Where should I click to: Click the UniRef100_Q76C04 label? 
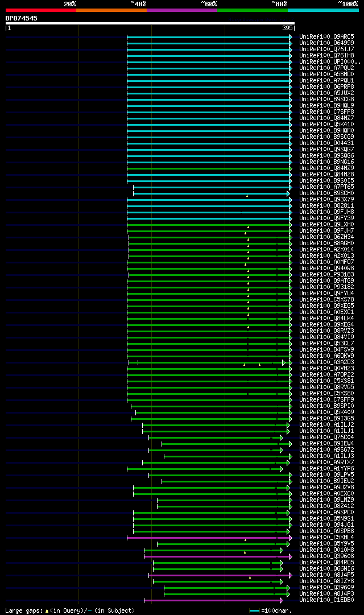[x=326, y=437]
